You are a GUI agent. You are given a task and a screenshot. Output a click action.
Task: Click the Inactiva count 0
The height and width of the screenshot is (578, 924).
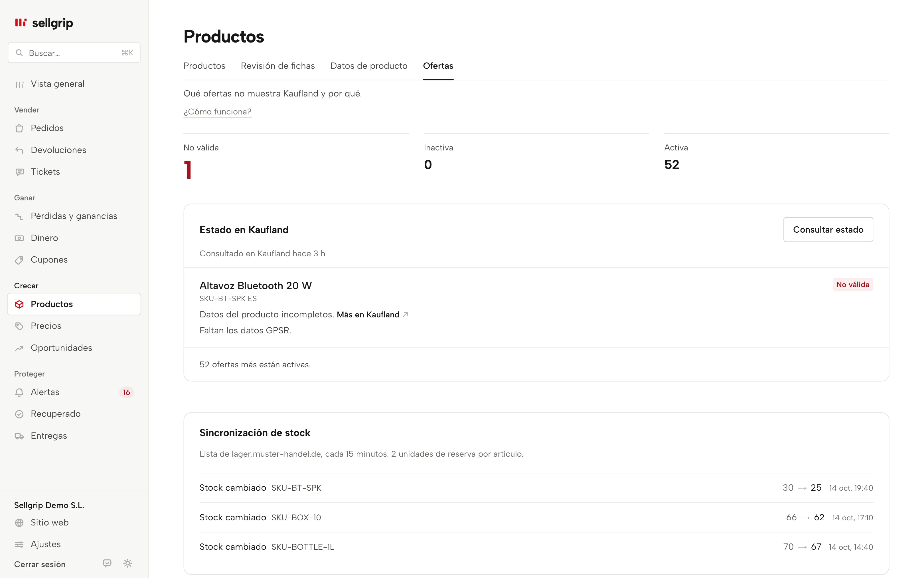[x=428, y=165]
